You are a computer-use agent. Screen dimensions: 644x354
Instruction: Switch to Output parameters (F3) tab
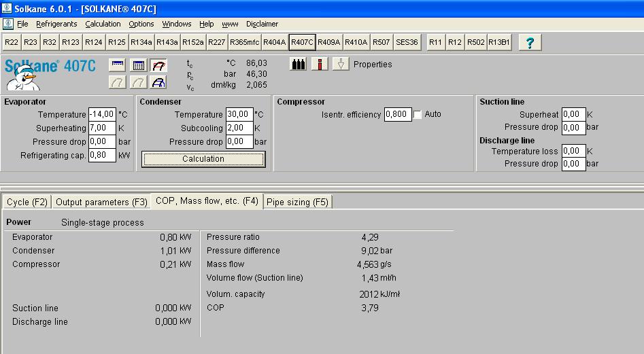pyautogui.click(x=101, y=202)
